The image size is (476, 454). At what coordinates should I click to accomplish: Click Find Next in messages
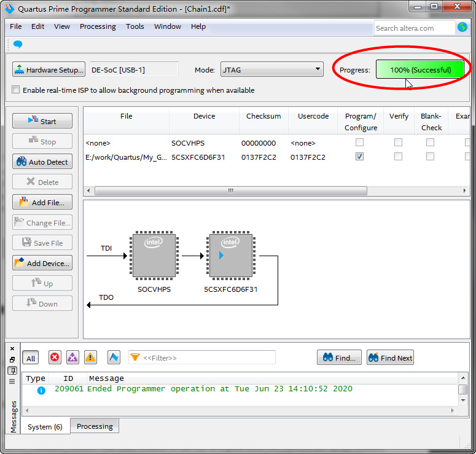click(390, 358)
